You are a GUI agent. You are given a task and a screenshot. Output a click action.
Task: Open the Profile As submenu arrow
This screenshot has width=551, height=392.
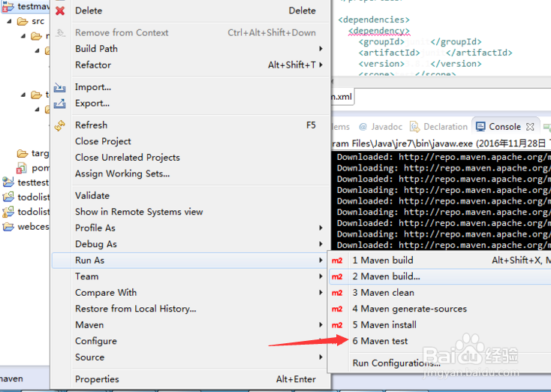pos(321,228)
